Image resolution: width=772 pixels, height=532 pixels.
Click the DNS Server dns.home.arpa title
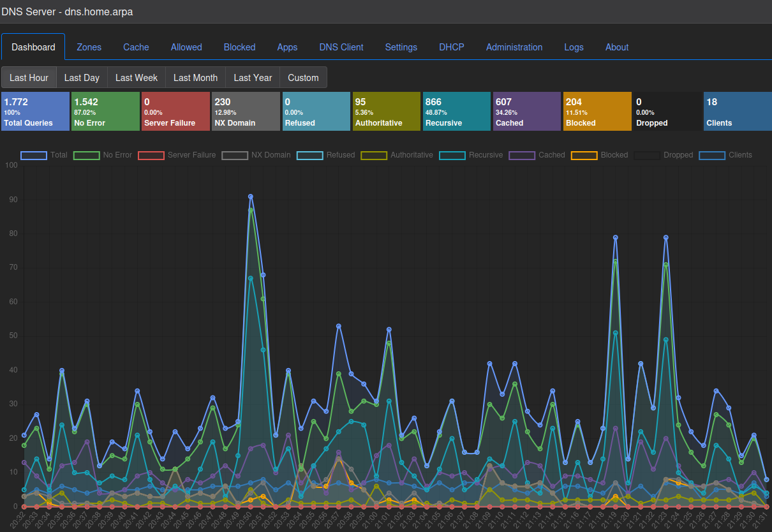coord(67,11)
